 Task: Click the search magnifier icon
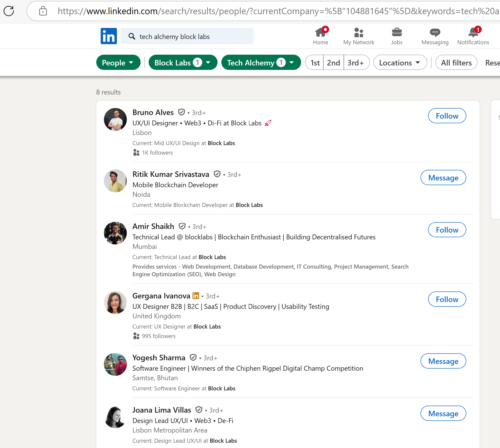pyautogui.click(x=132, y=36)
